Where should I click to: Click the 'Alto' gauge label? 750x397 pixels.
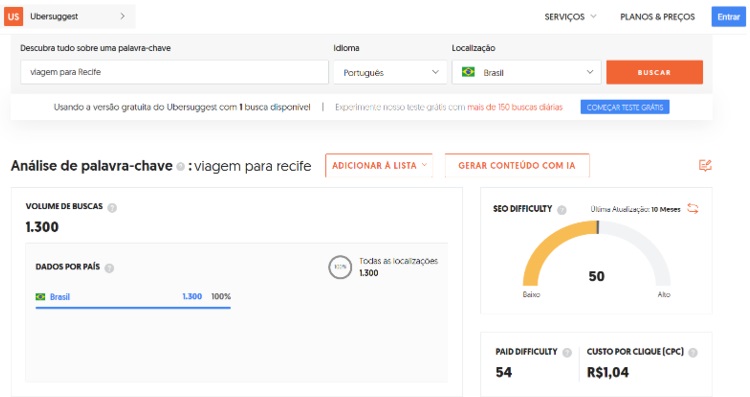pos(664,295)
